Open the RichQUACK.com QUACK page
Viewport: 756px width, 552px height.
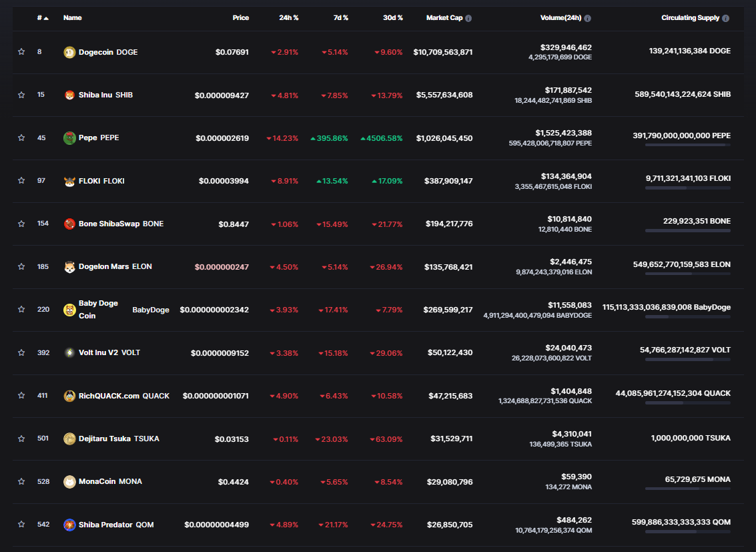(124, 396)
